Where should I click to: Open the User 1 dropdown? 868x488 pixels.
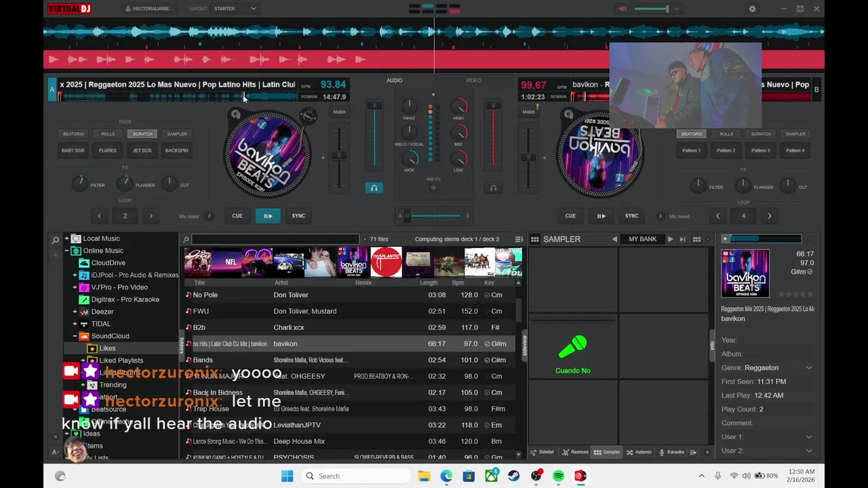pos(808,437)
